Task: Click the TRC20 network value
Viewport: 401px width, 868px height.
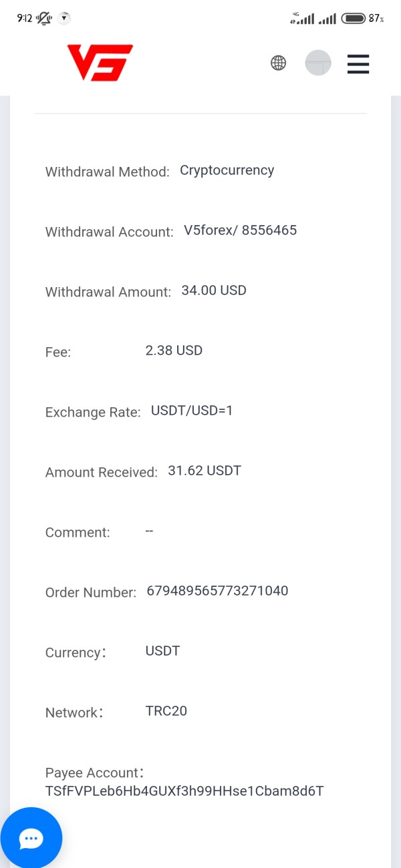Action: 166,711
